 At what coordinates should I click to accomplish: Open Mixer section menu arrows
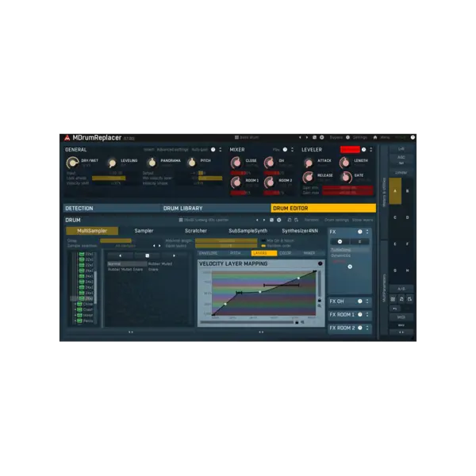(292, 150)
